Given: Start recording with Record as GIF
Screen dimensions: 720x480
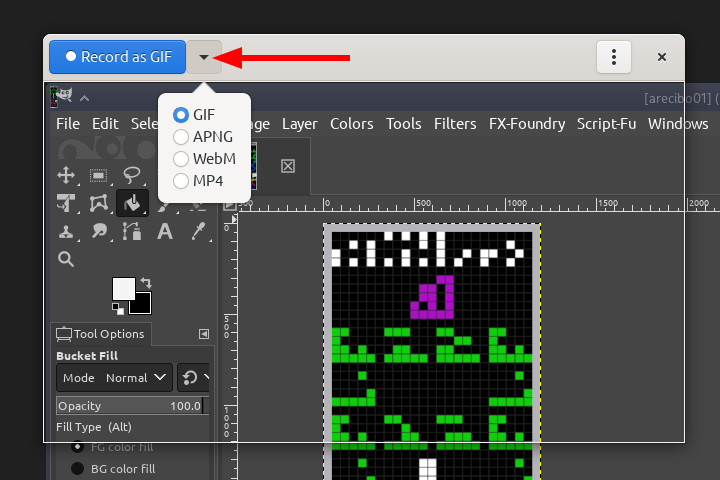Looking at the screenshot, I should pyautogui.click(x=118, y=57).
